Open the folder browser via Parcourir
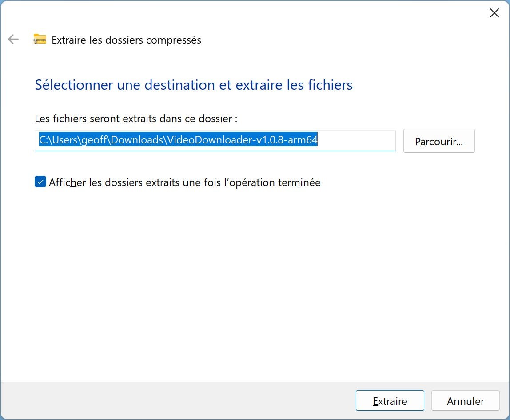 (x=438, y=141)
